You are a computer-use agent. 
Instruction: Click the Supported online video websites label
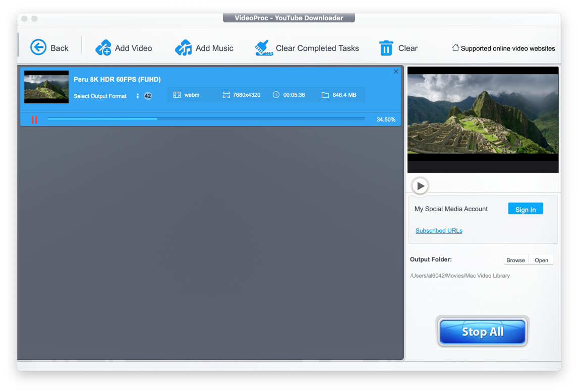pos(507,49)
